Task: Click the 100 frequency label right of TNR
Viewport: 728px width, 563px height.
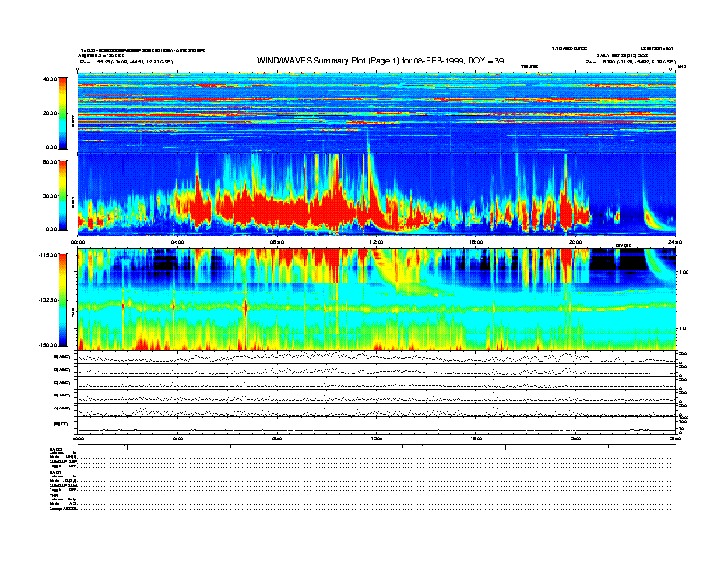Action: [x=684, y=272]
